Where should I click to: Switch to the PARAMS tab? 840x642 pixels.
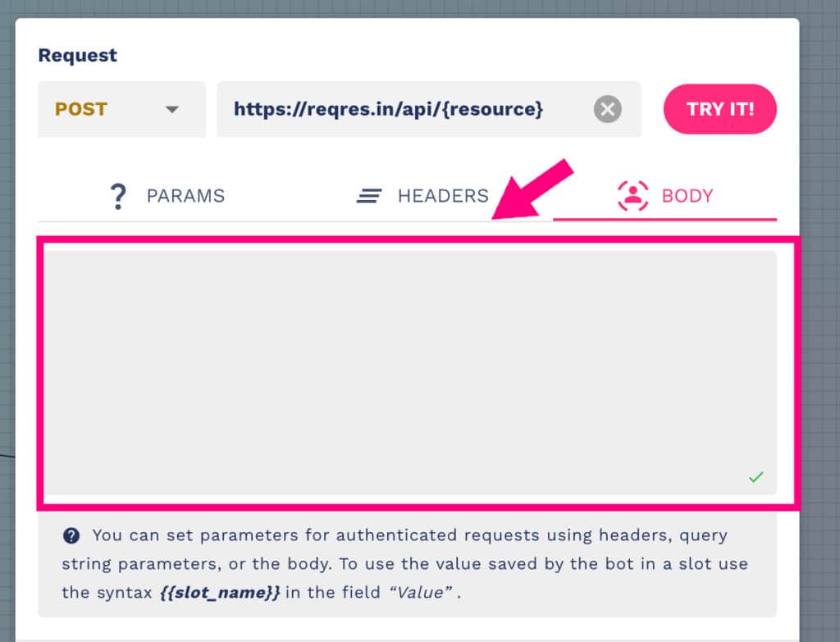pos(167,196)
